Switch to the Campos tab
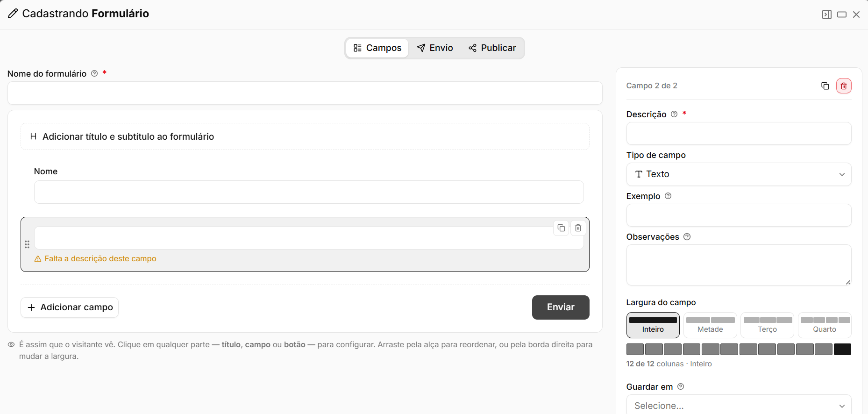Screen dimensions: 868x414 (x=377, y=48)
